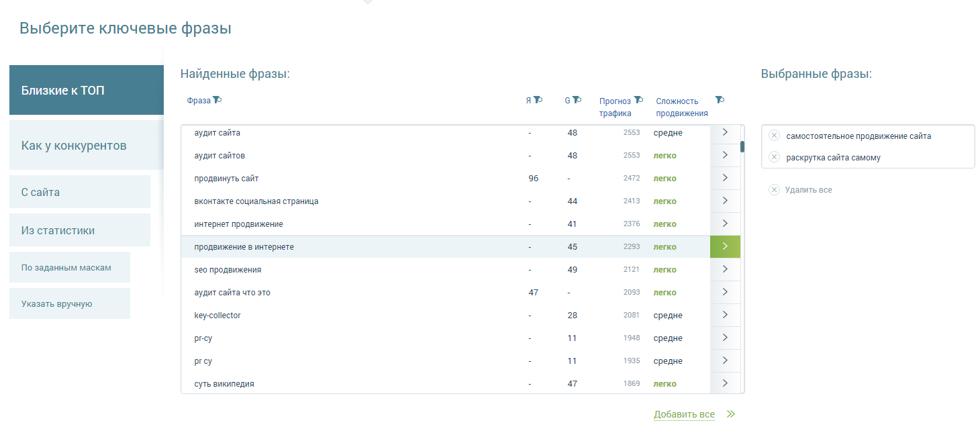
Task: Add продвижение в интернете using green arrow
Action: (725, 246)
